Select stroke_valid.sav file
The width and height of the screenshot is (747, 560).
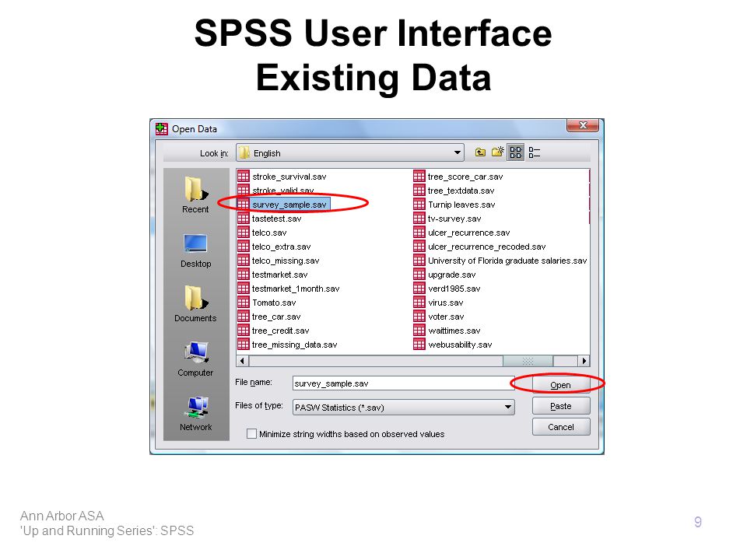point(275,191)
